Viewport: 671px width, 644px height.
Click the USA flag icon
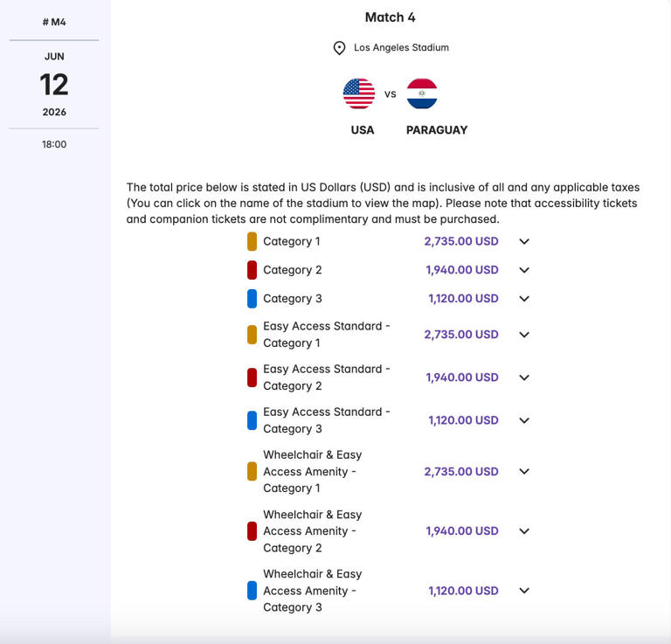(x=359, y=93)
